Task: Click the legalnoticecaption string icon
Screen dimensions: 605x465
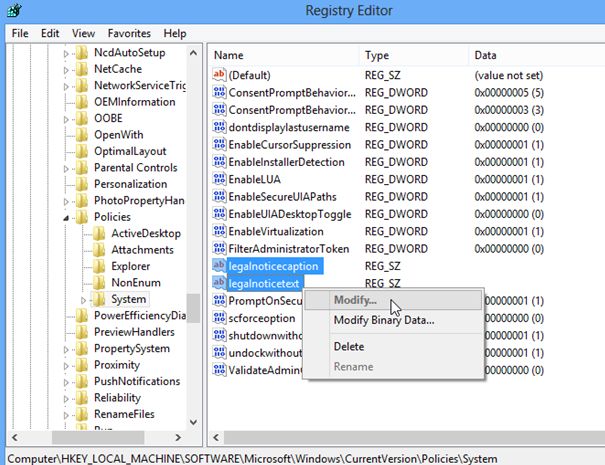Action: point(219,265)
